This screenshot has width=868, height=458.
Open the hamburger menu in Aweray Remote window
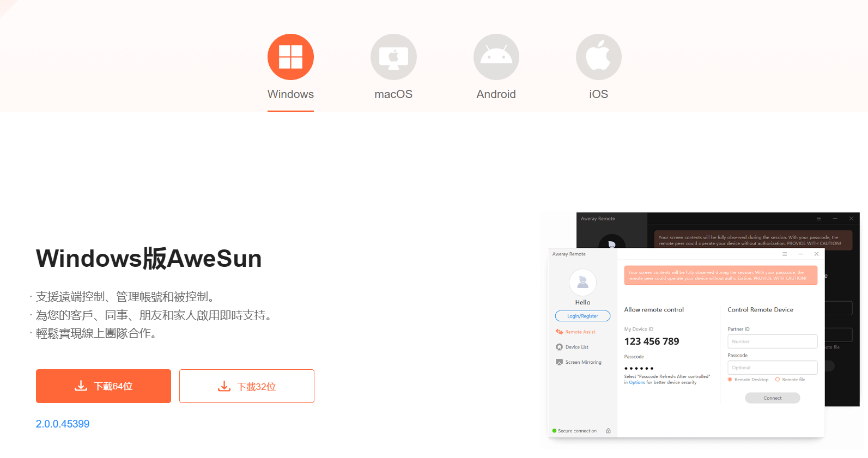[785, 254]
